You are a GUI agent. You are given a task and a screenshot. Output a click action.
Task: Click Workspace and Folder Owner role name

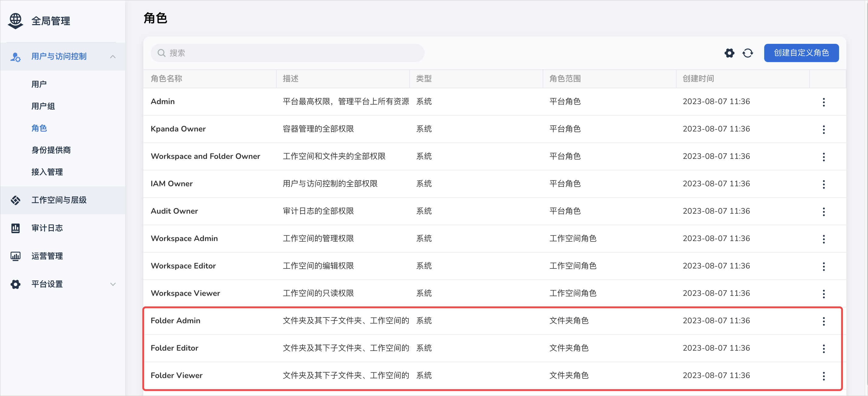click(205, 156)
